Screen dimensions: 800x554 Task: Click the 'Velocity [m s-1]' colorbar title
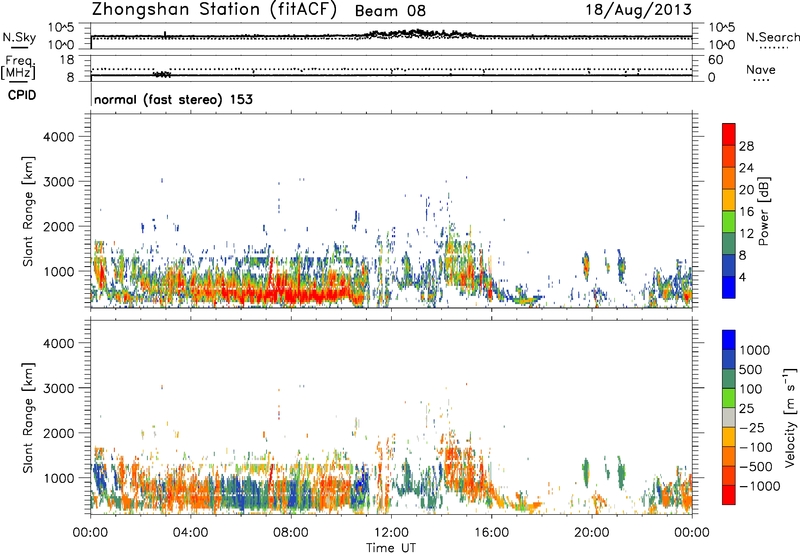click(x=790, y=417)
